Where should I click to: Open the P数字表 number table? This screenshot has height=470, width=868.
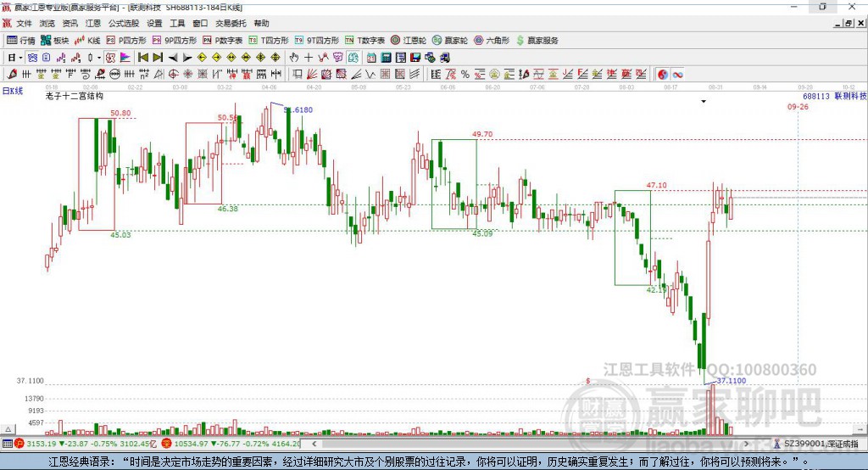[x=223, y=41]
